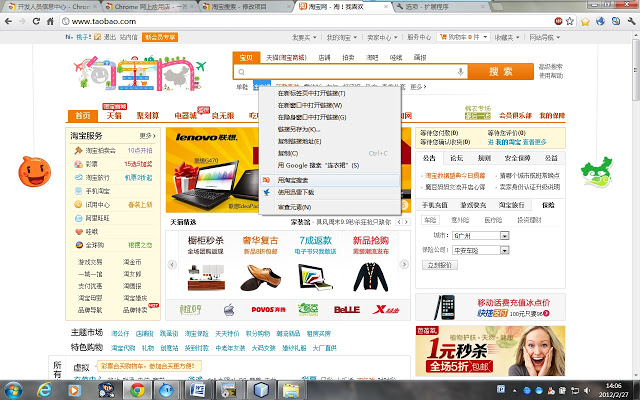640x400 pixels.
Task: Click the magnifier icon in search box
Action: tap(241, 72)
